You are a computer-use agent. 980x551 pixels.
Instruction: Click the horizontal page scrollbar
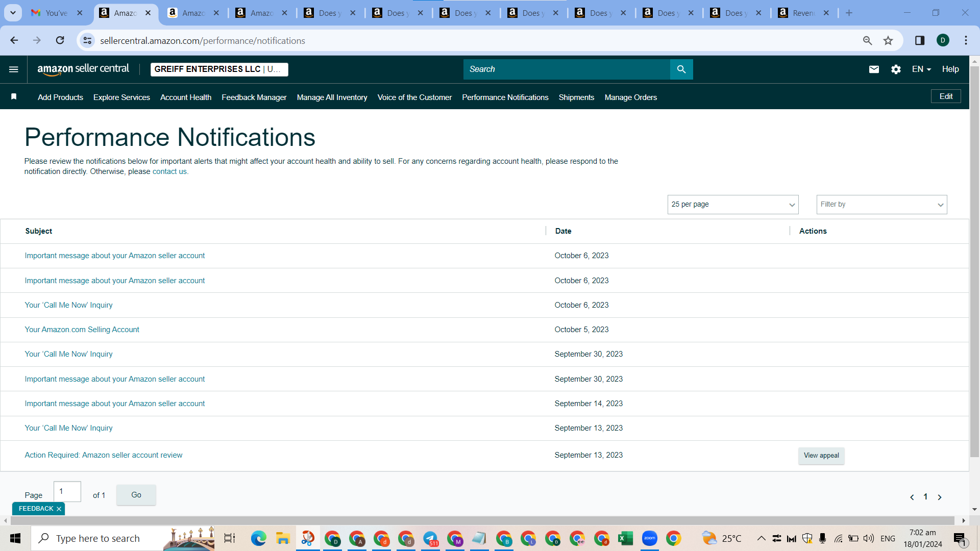point(482,520)
